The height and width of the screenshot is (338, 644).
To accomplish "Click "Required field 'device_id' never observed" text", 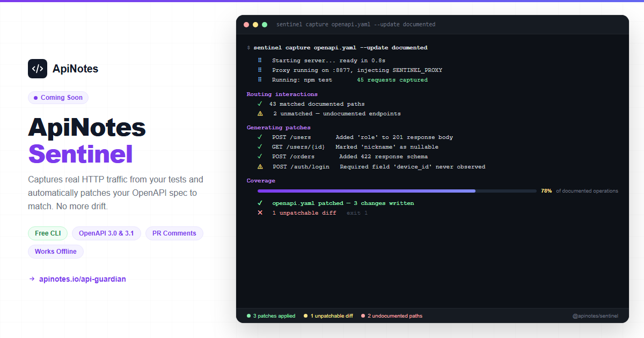I will pos(412,167).
